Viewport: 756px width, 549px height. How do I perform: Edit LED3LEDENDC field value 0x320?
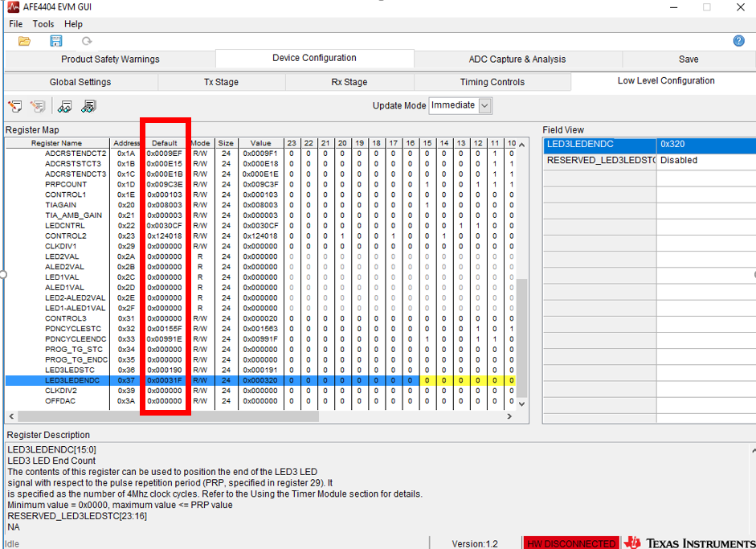[706, 144]
